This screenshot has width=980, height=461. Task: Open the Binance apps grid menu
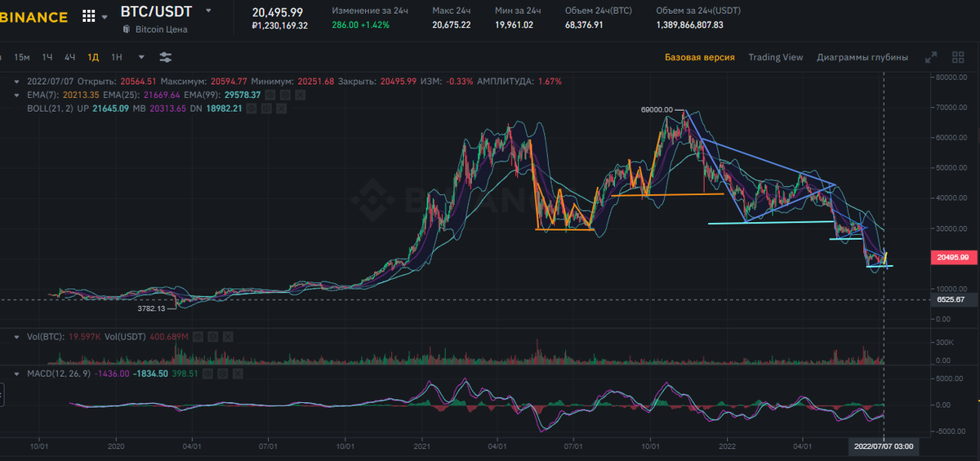tap(89, 16)
